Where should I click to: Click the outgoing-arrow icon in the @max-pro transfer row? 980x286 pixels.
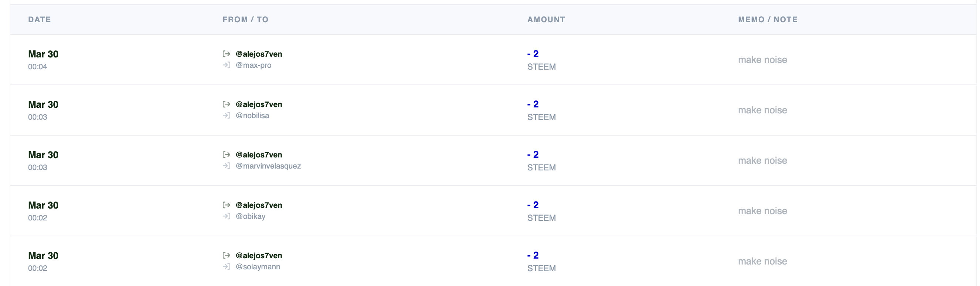tap(226, 54)
